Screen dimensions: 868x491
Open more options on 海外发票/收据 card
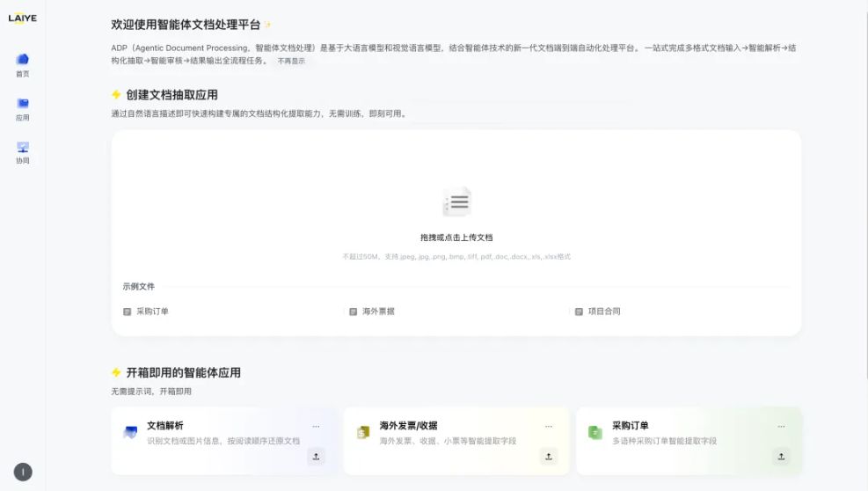(549, 426)
